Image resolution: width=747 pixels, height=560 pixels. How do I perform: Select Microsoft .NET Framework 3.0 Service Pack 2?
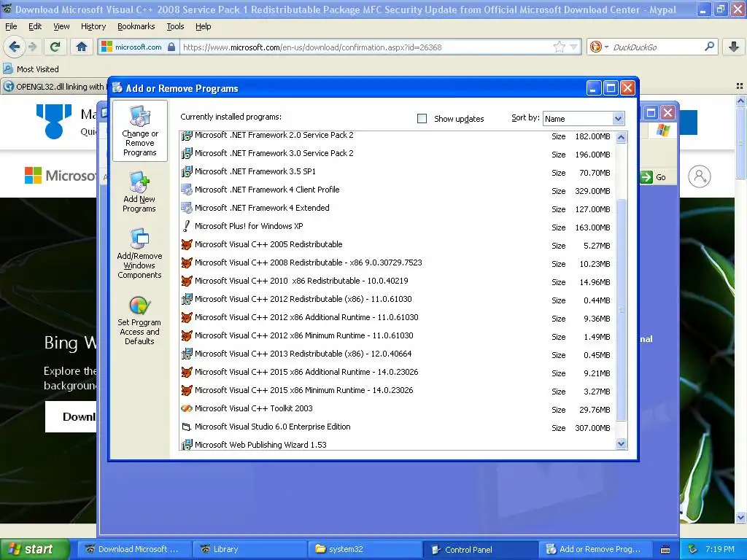click(398, 153)
